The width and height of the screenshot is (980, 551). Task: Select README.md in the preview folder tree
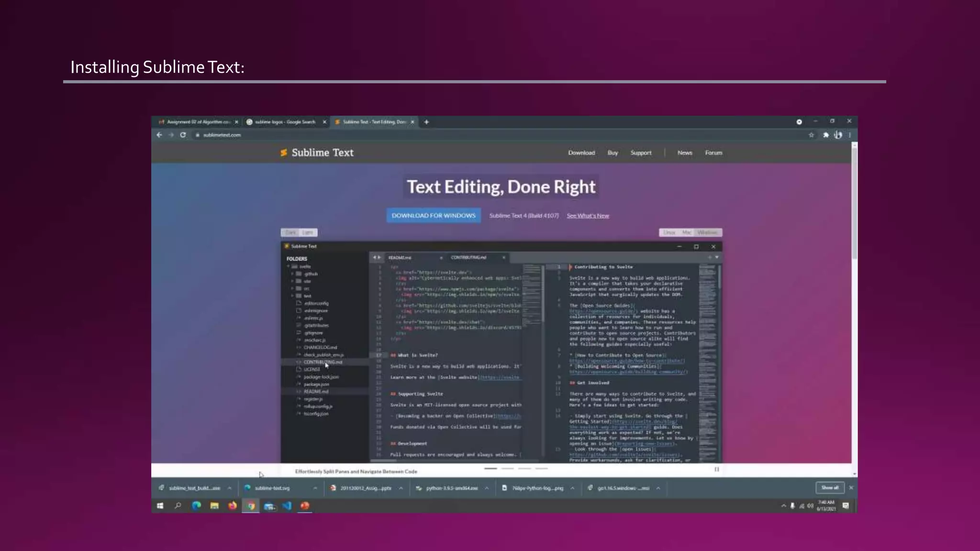point(316,391)
